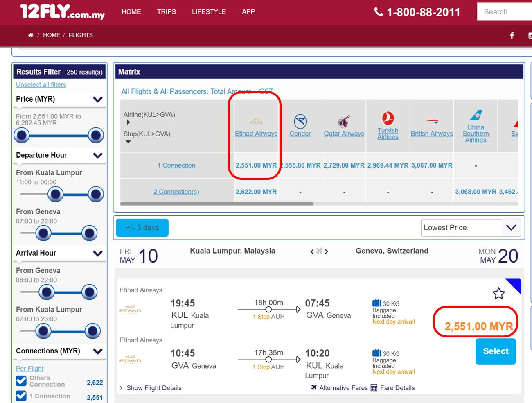Click the Etihad logo on return flight
The height and width of the screenshot is (403, 532).
coord(130,360)
